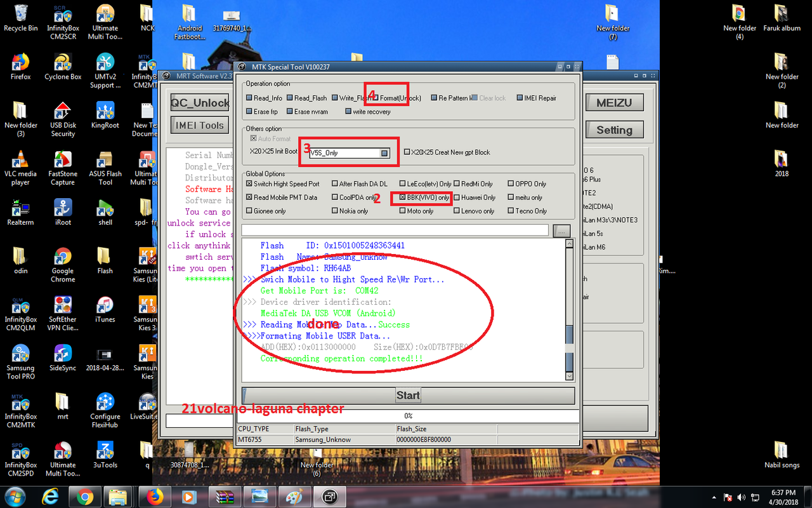Launch Firefox from the desktop
The height and width of the screenshot is (508, 812).
click(20, 66)
